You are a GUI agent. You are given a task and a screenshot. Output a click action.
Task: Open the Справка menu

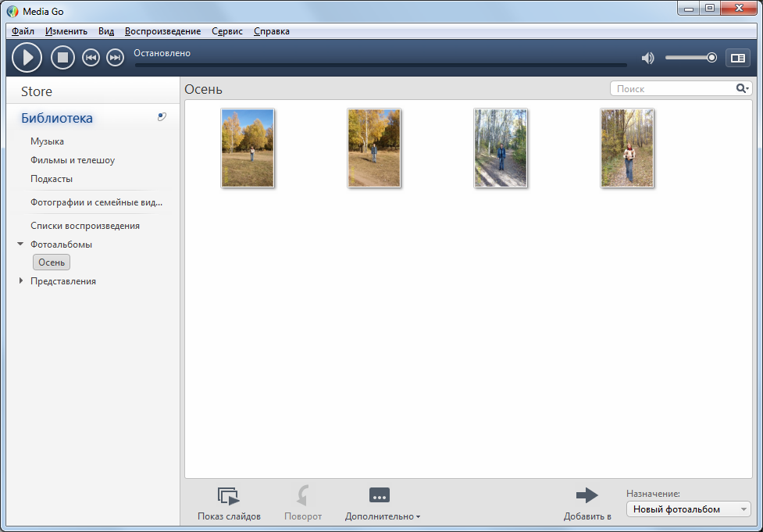point(272,31)
